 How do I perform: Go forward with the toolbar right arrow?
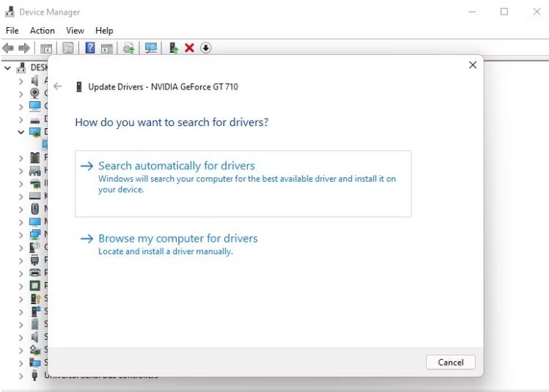click(23, 48)
